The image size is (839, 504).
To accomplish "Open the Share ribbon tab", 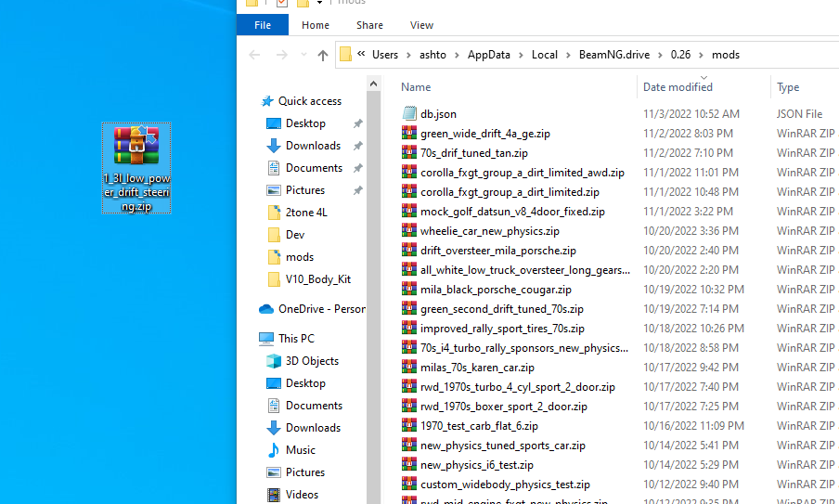I will pyautogui.click(x=369, y=25).
